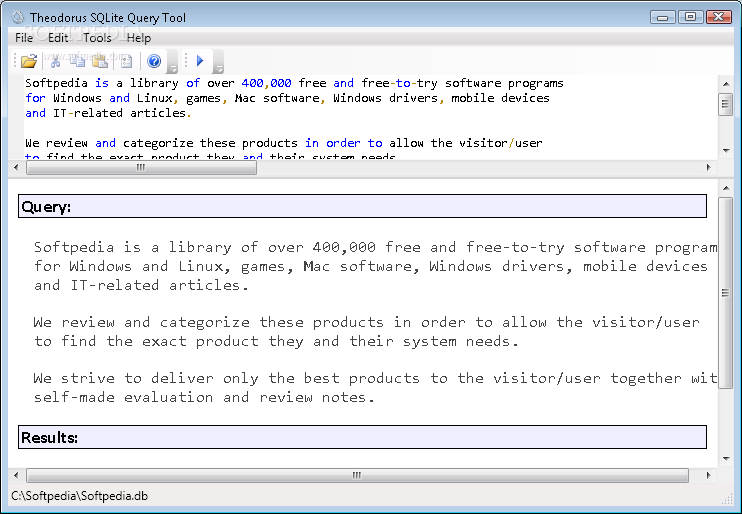Click the results pane vertical scrollbar thumb
Screen dimensions: 742x514
[726, 293]
